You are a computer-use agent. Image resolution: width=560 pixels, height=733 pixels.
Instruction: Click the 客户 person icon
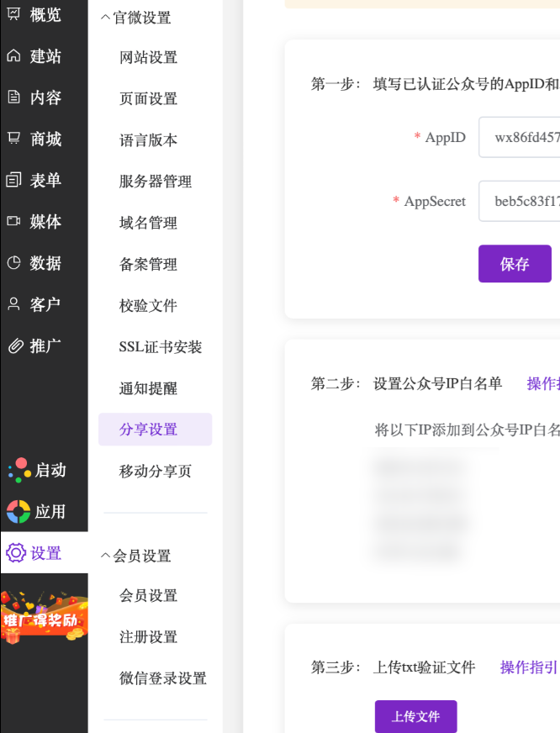(x=13, y=303)
